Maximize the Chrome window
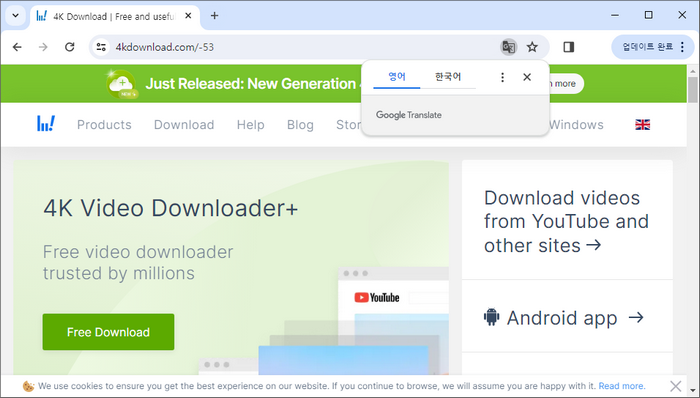 click(649, 15)
